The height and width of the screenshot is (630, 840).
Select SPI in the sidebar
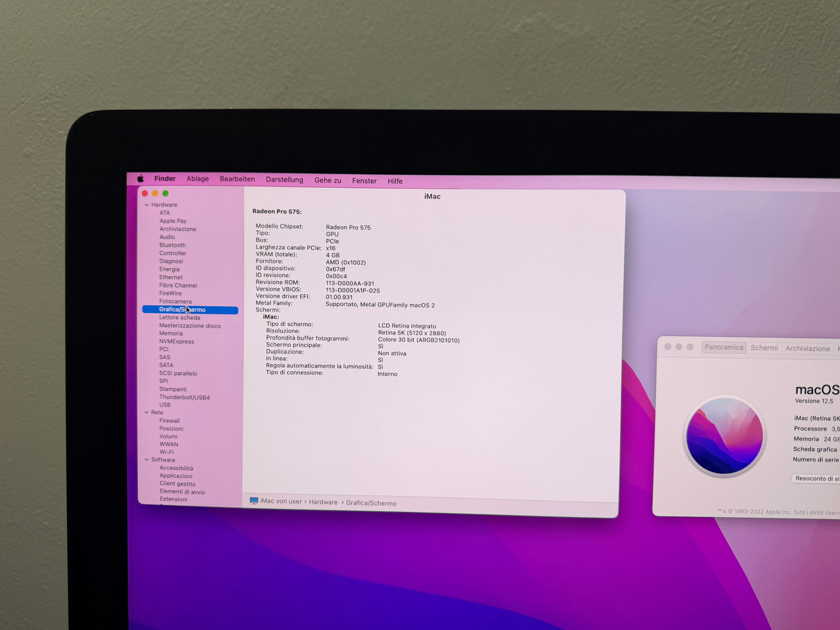click(164, 381)
